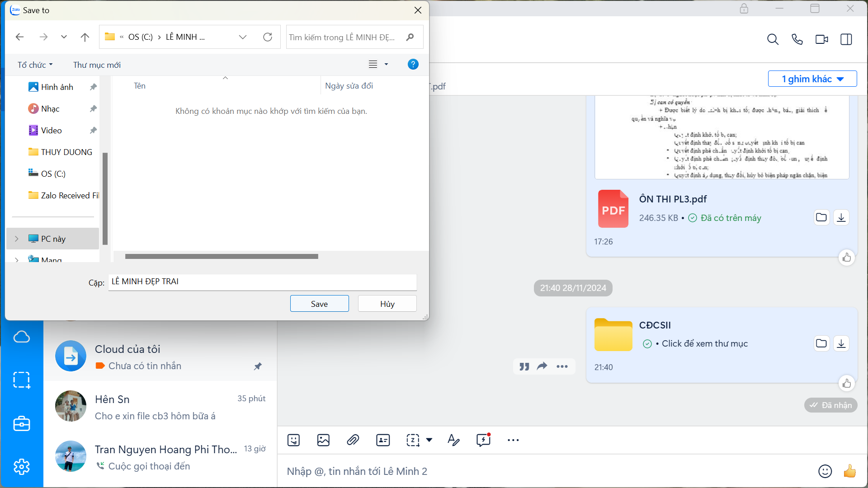Like the CĐCSII folder message

[847, 384]
